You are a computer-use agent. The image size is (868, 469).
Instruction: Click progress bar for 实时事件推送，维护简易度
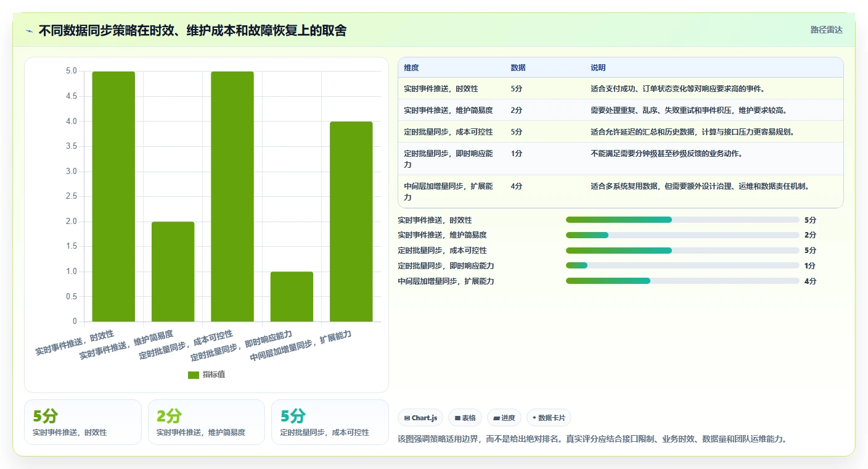[682, 235]
